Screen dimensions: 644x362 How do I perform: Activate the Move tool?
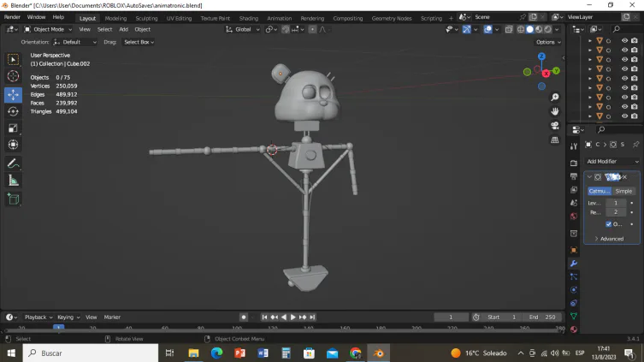[x=13, y=94]
